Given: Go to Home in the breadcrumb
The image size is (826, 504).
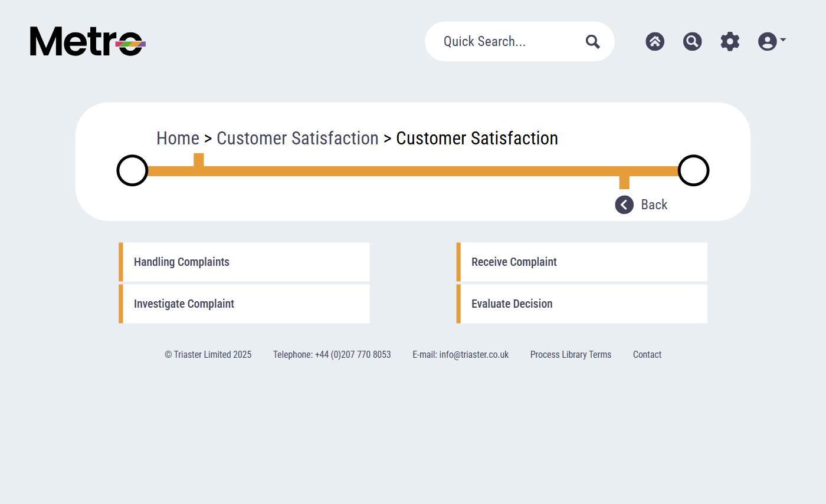Looking at the screenshot, I should point(178,138).
